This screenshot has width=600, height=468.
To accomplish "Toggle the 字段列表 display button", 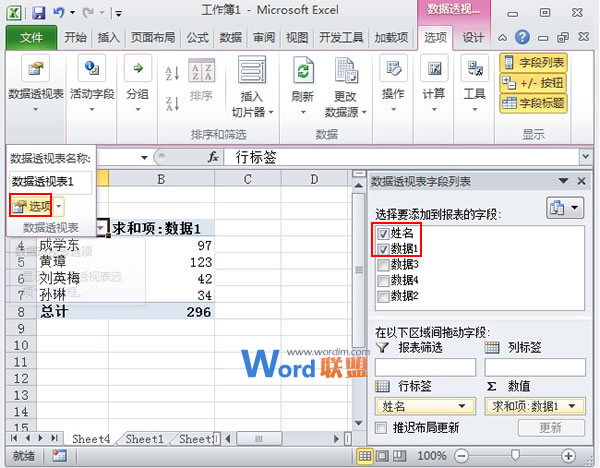I will (x=533, y=62).
